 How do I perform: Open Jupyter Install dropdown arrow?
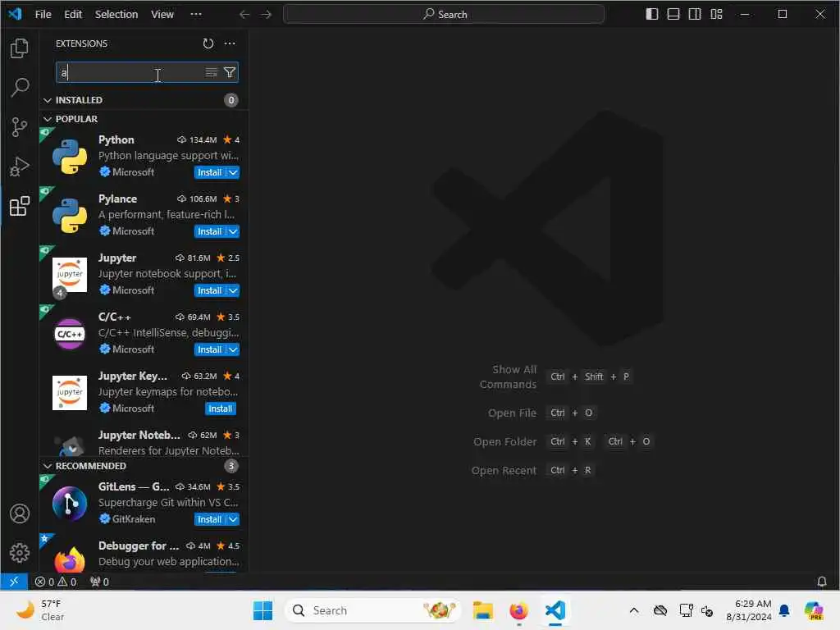pos(233,290)
